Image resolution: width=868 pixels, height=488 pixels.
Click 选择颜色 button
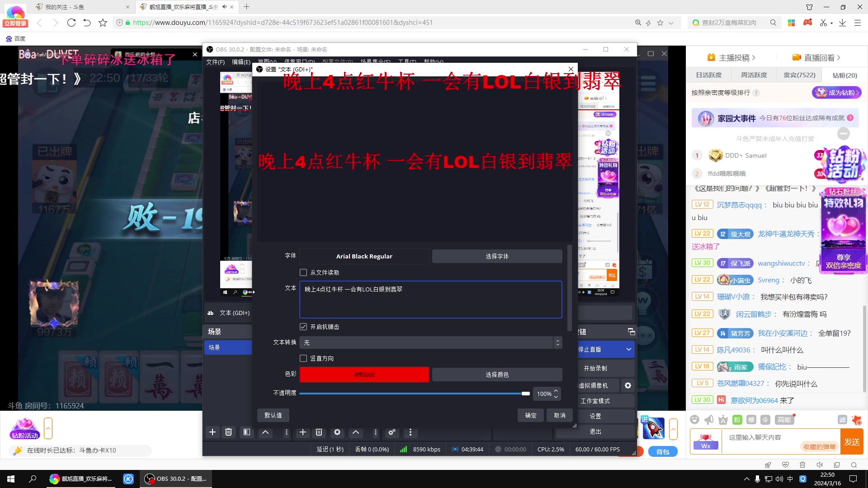pyautogui.click(x=497, y=375)
